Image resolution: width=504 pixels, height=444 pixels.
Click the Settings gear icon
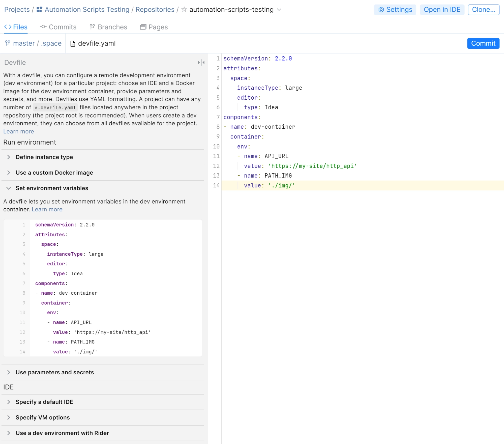381,10
